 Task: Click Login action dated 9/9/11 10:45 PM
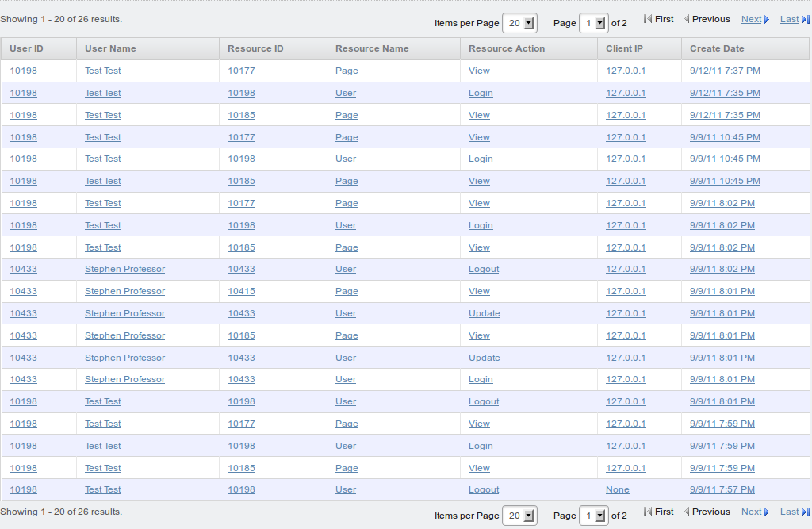(x=481, y=159)
